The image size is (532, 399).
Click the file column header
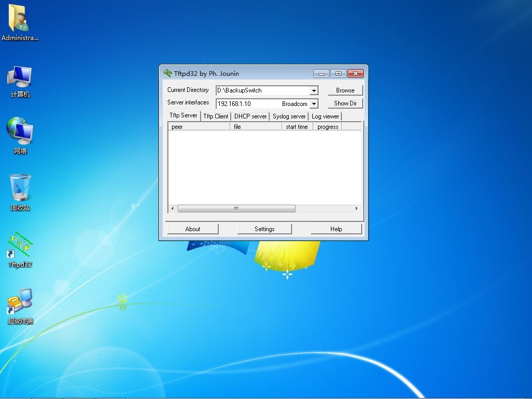point(256,127)
